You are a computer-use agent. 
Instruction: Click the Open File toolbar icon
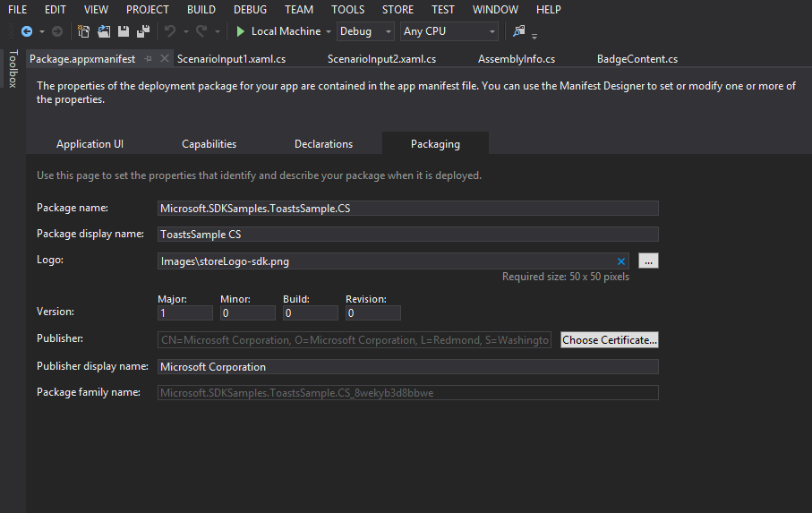tap(104, 31)
